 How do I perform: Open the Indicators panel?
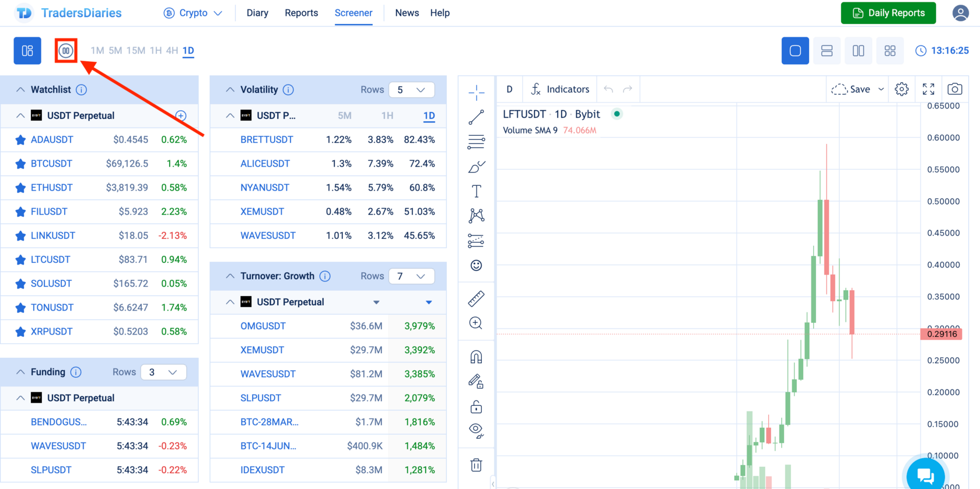click(560, 89)
